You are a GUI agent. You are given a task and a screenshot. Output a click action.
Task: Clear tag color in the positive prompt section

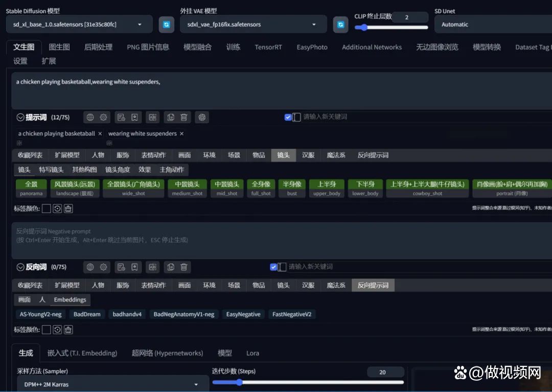pos(68,209)
